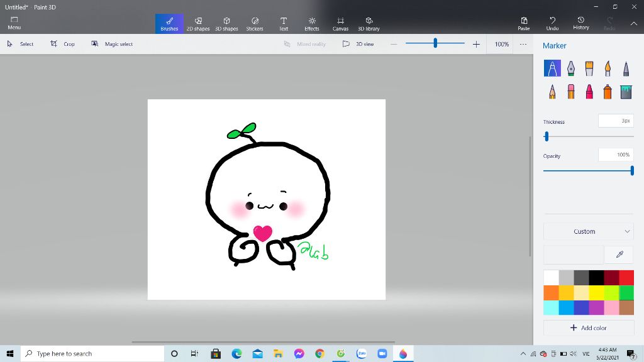
Task: Zoom out with the minus icon
Action: point(394,44)
